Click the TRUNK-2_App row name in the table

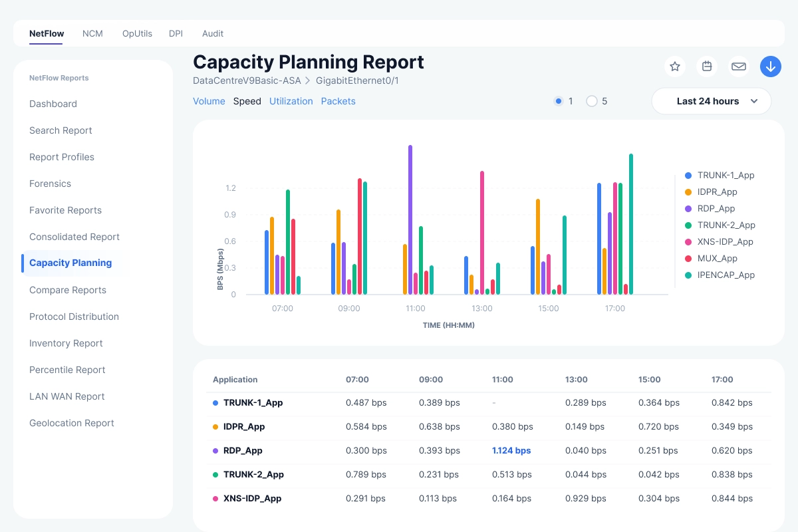click(253, 475)
